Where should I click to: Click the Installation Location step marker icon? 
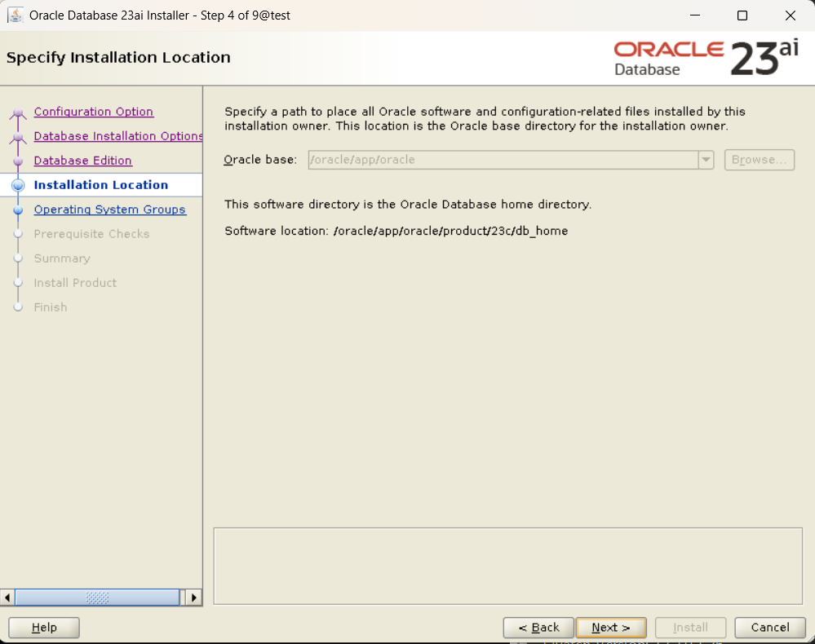18,185
